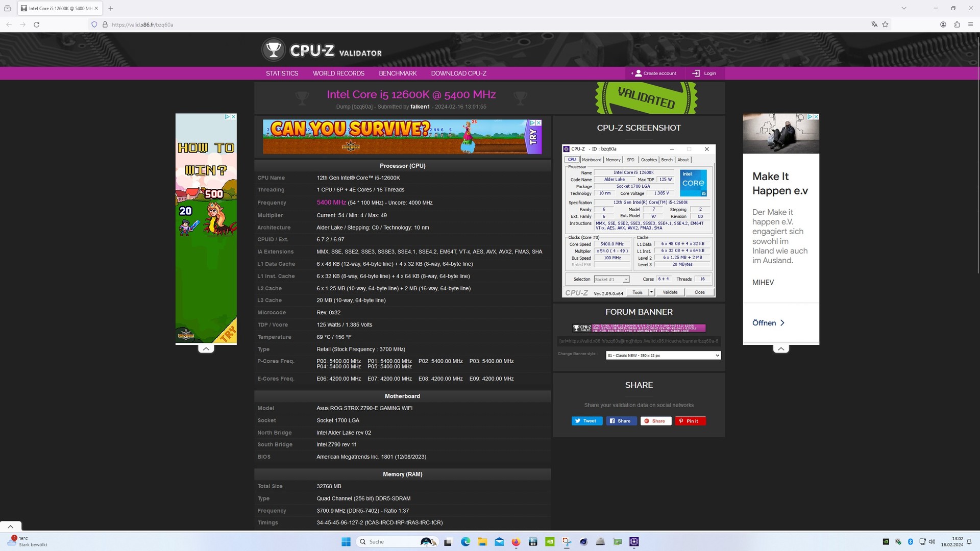The width and height of the screenshot is (980, 551).
Task: Open the List all tabs dropdown arrow
Action: point(904,8)
